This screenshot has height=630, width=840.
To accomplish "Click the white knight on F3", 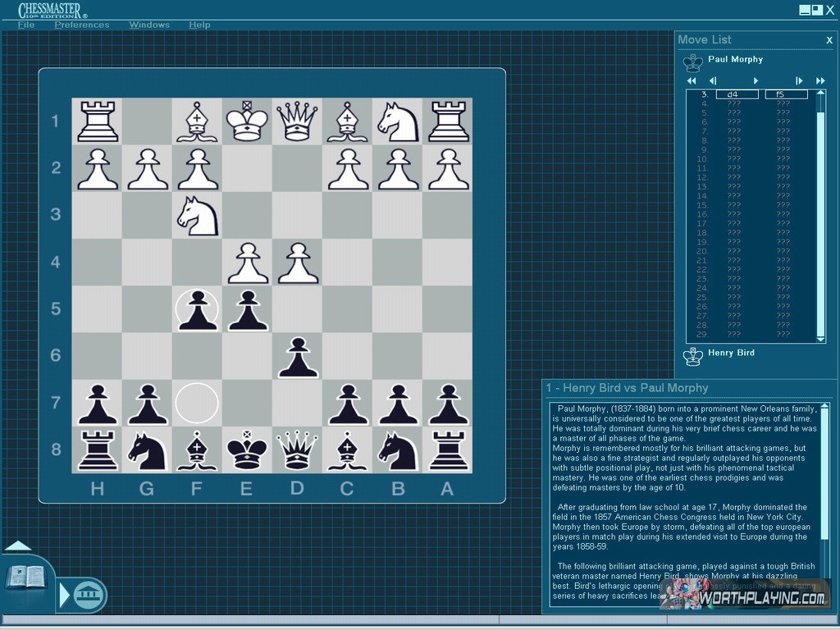I will [197, 215].
